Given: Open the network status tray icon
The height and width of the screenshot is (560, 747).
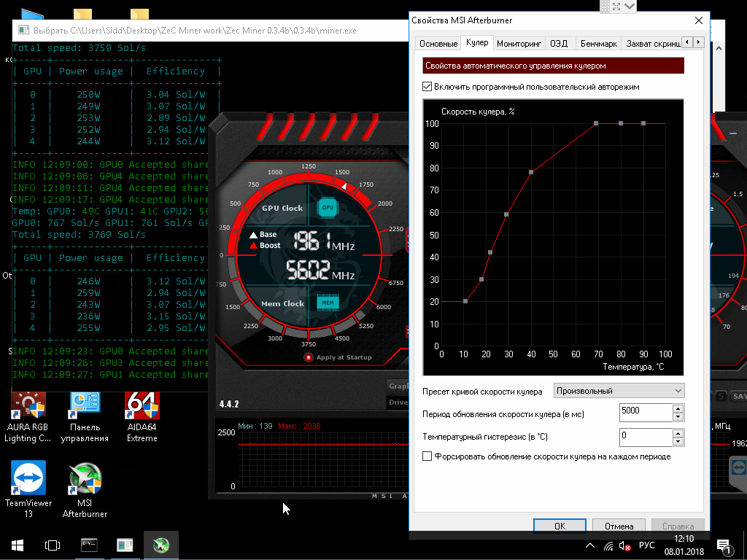Looking at the screenshot, I should 608,545.
